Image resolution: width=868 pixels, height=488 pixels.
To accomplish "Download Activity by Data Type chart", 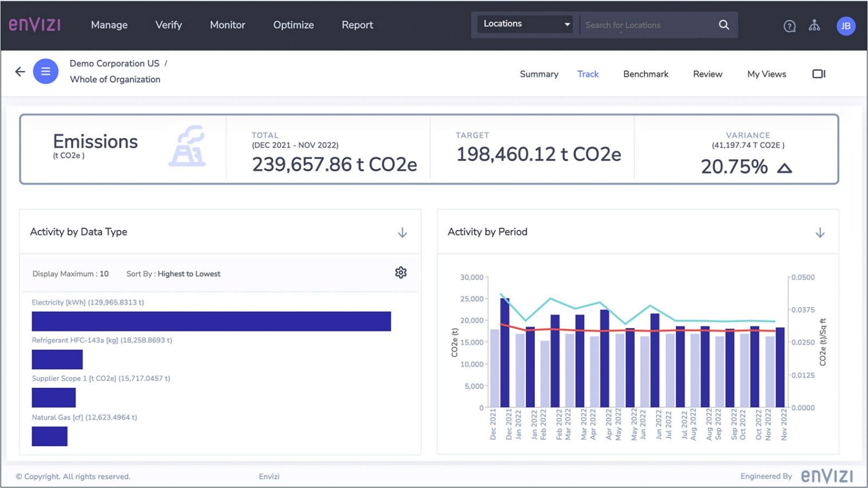I will (402, 232).
